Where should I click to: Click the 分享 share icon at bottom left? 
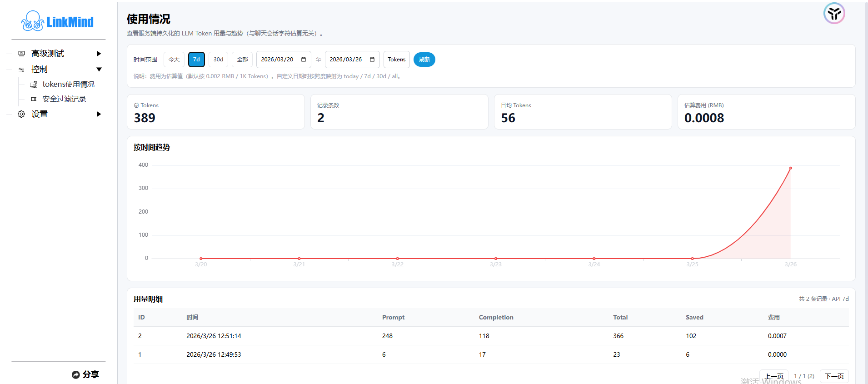coord(76,374)
